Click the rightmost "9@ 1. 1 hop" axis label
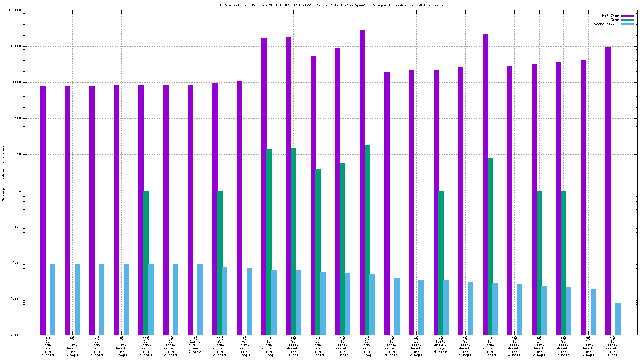Screen dimensions: 644x362 pos(613,346)
